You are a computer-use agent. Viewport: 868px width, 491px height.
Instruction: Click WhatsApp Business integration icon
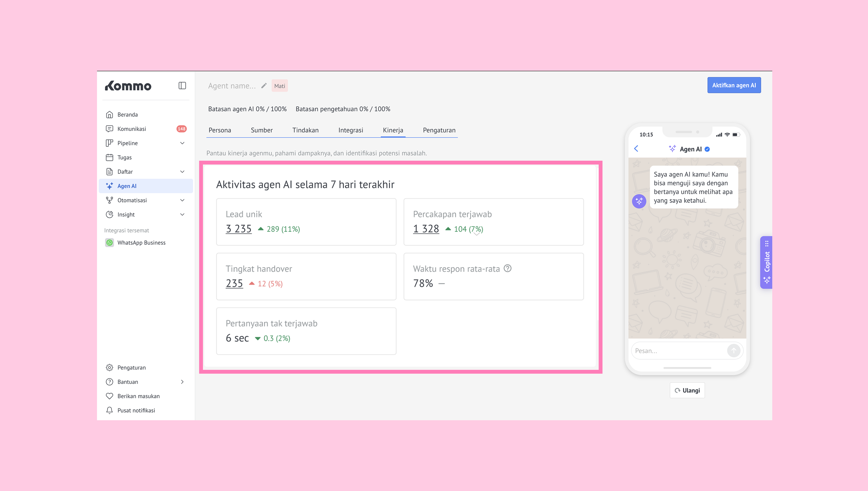[x=109, y=243]
